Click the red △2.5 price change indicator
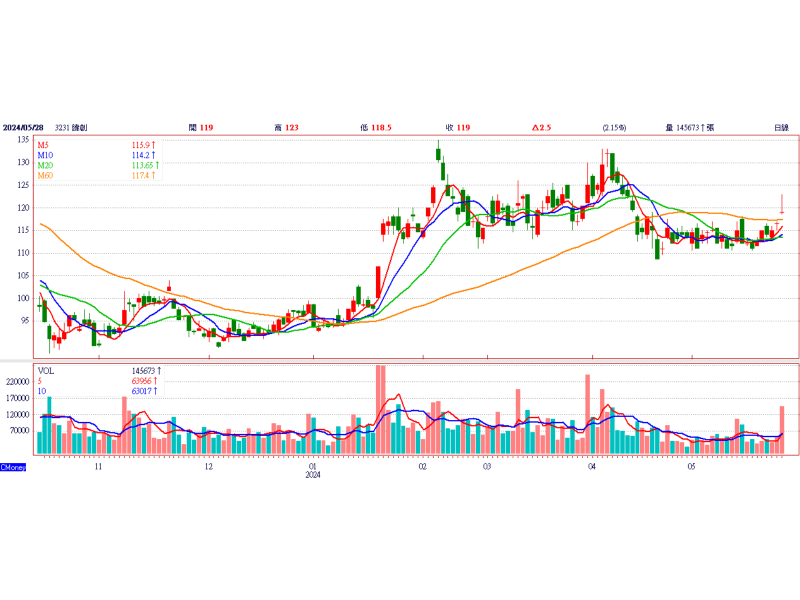800x600 pixels. (541, 128)
